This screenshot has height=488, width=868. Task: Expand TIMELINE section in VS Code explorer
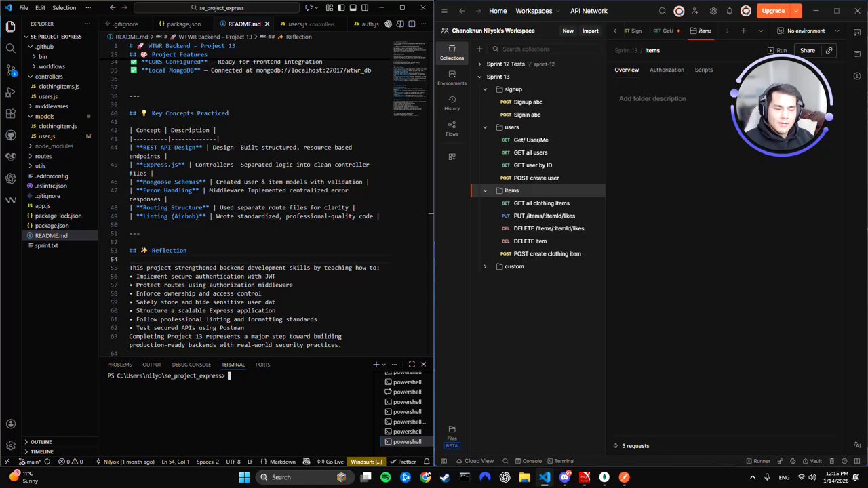[x=41, y=451]
